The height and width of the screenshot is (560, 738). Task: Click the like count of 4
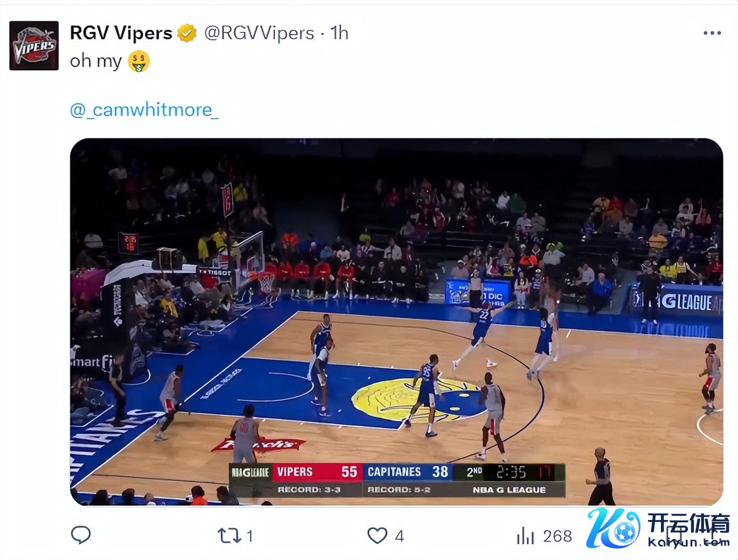point(399,536)
